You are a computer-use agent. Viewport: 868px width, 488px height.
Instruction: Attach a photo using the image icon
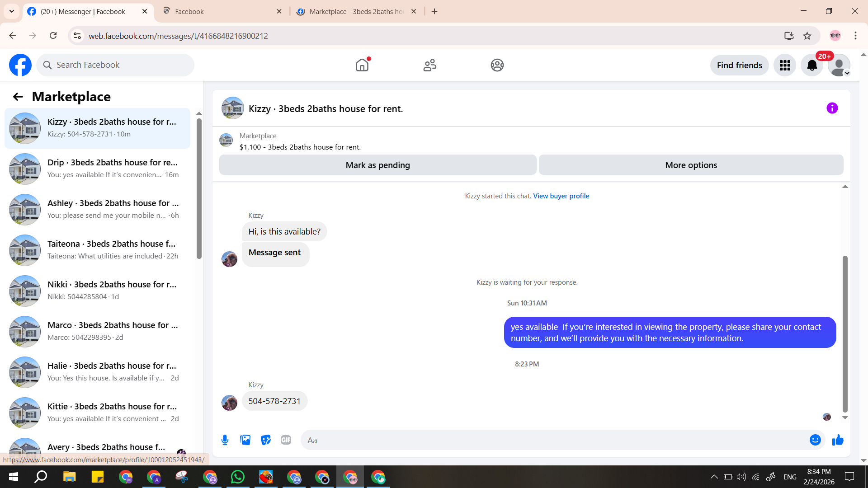pos(245,440)
